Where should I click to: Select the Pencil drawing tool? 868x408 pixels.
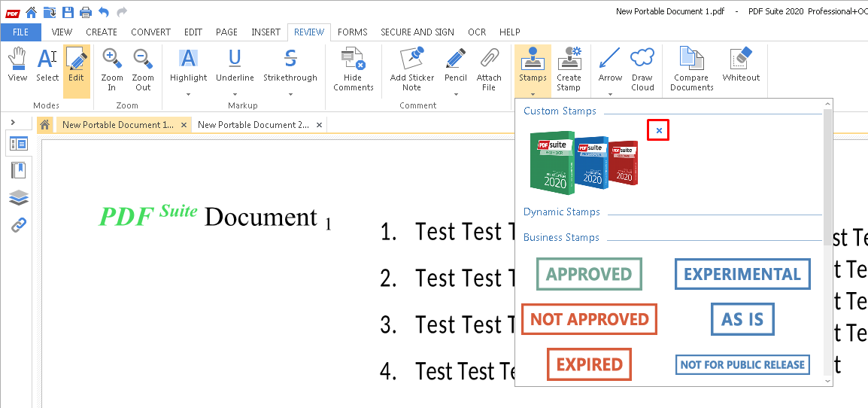pyautogui.click(x=456, y=65)
